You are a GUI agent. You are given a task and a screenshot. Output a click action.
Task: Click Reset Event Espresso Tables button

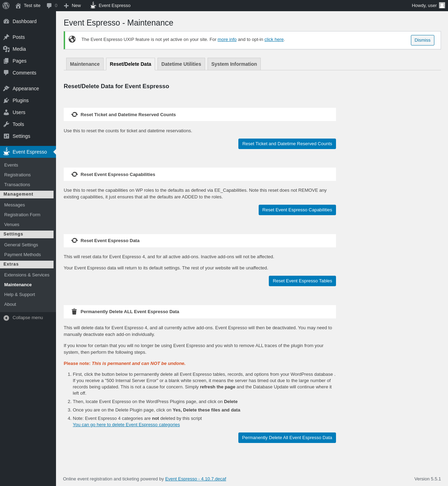pos(302,281)
